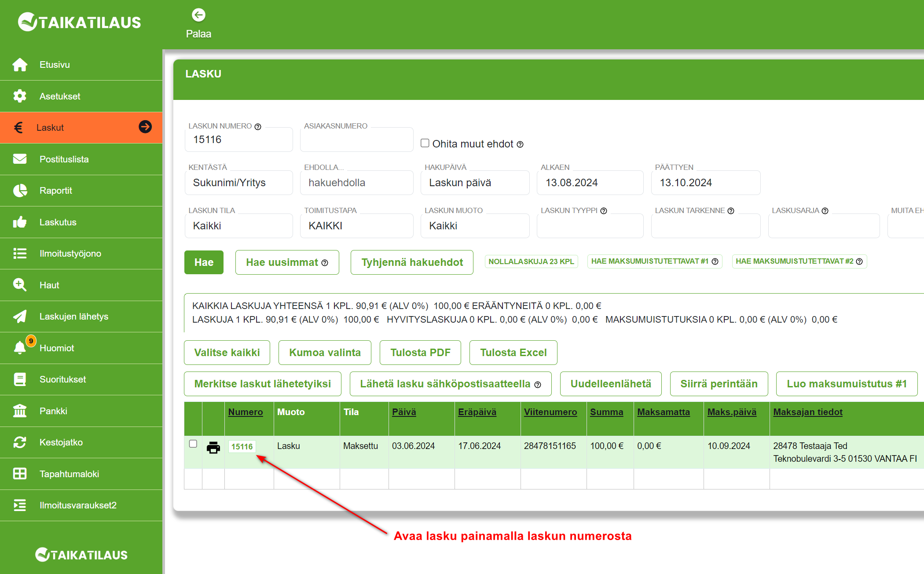Click the Huomiot bell icon
The width and height of the screenshot is (924, 574).
[20, 347]
